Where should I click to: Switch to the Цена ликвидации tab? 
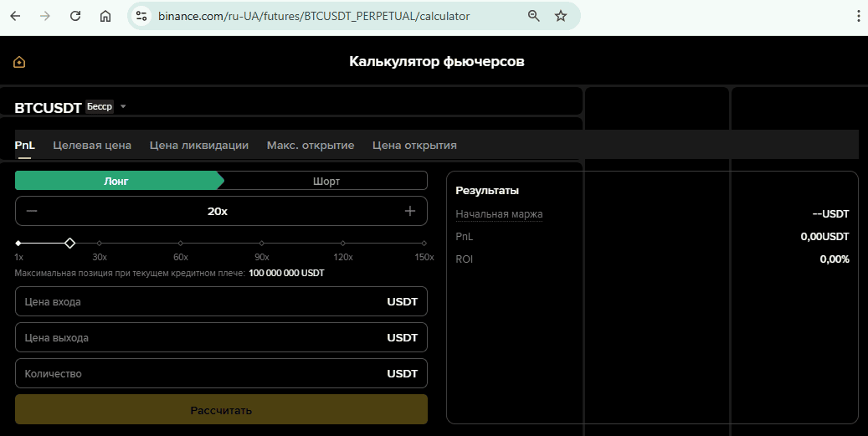click(198, 146)
